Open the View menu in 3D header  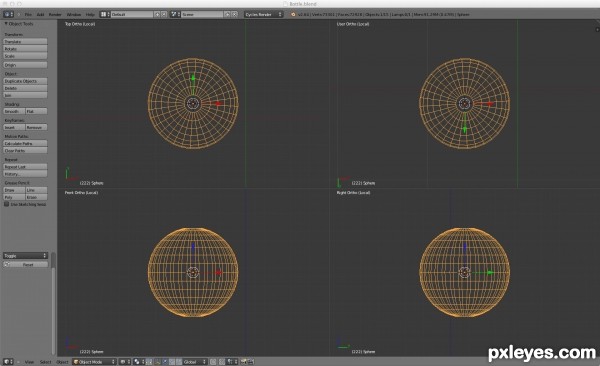coord(29,361)
